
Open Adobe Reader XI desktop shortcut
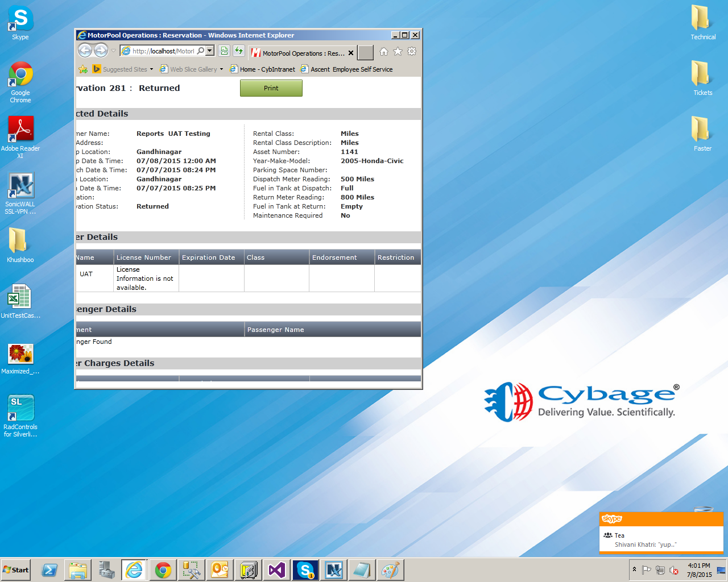coord(20,138)
